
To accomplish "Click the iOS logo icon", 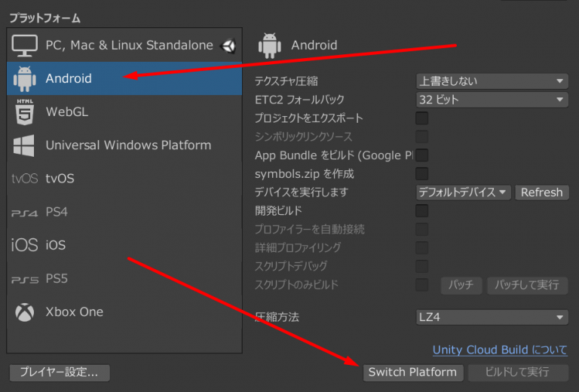I will pyautogui.click(x=25, y=245).
